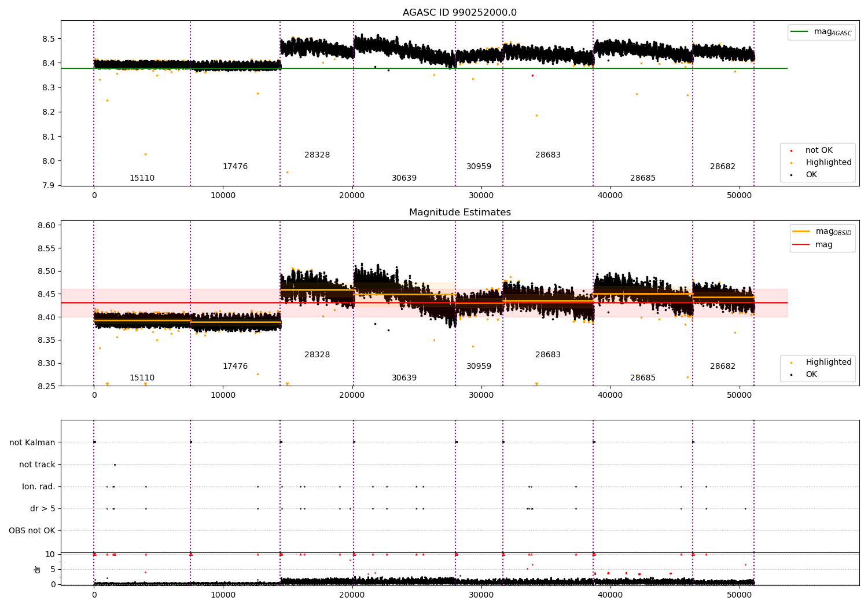Pick obsid label 30959 in Magnitude Estimates plot
Viewport: 868px width, 608px height.
click(479, 367)
